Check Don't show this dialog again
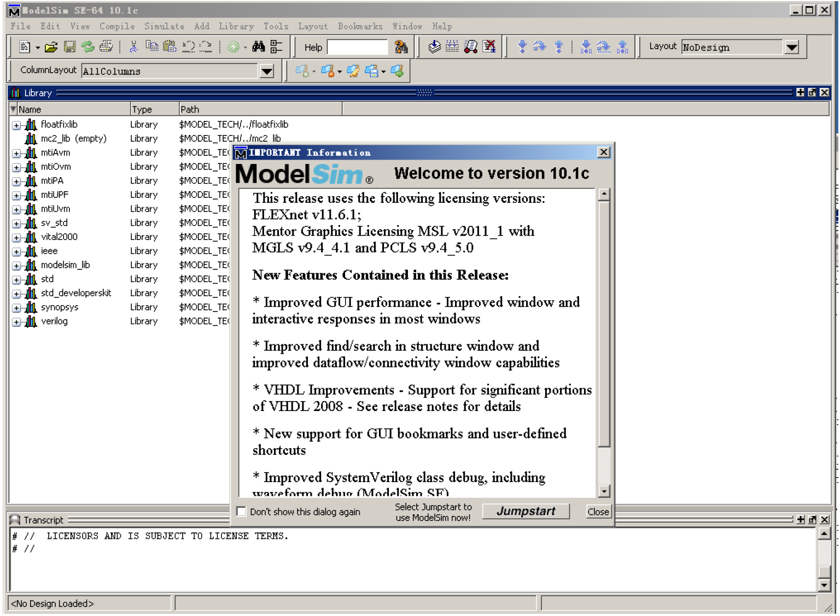The height and width of the screenshot is (616, 840). [x=241, y=512]
